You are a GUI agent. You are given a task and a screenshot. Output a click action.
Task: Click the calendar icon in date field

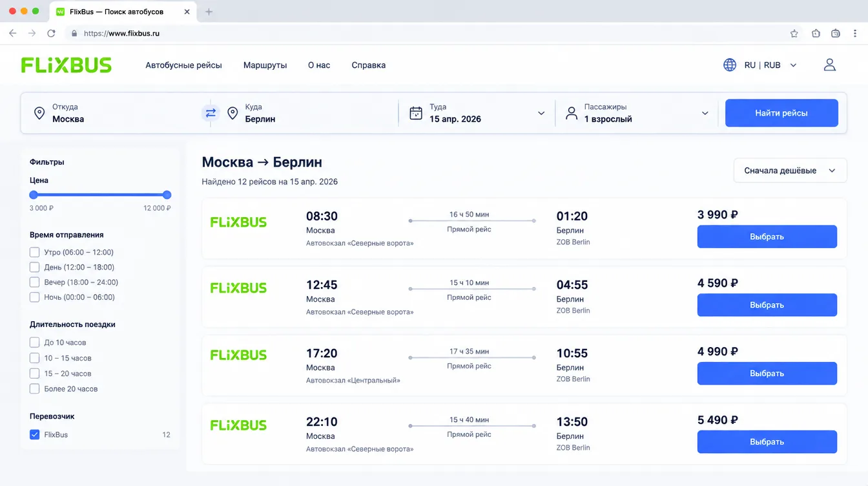coord(416,113)
